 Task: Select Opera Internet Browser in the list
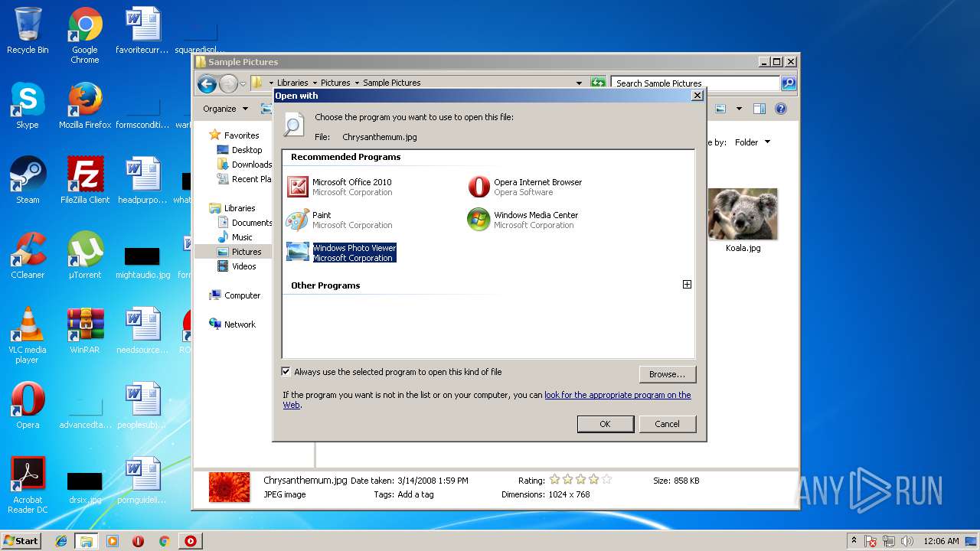525,187
